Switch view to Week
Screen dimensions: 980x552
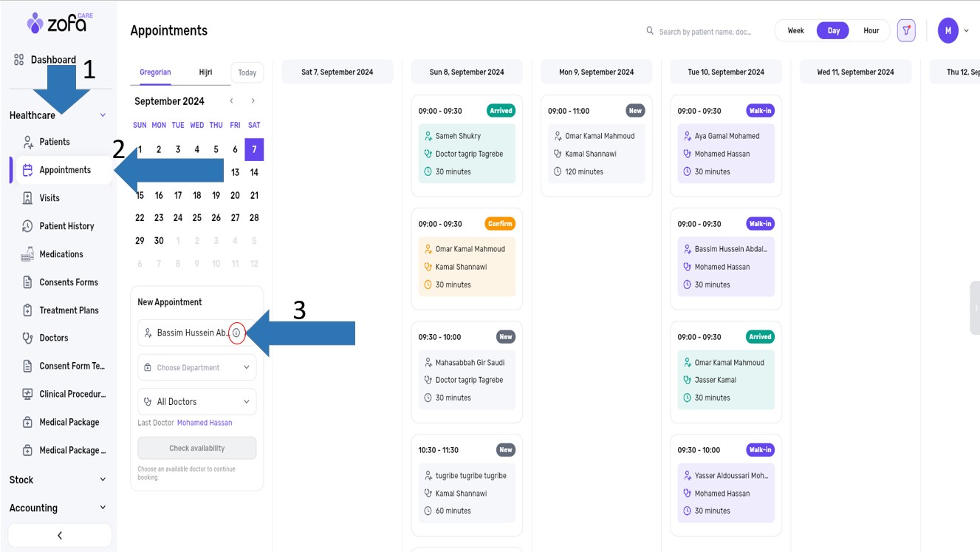[795, 30]
